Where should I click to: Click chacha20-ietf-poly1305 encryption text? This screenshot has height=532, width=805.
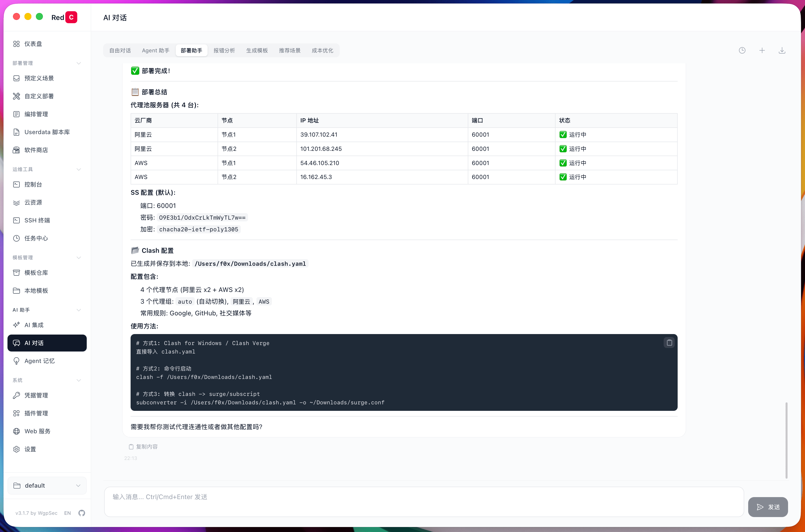199,229
